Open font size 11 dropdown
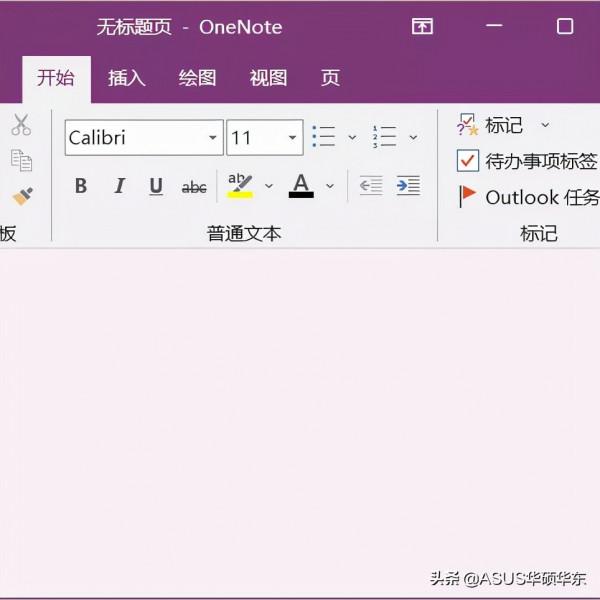Screen dimensions: 600x600 click(292, 137)
